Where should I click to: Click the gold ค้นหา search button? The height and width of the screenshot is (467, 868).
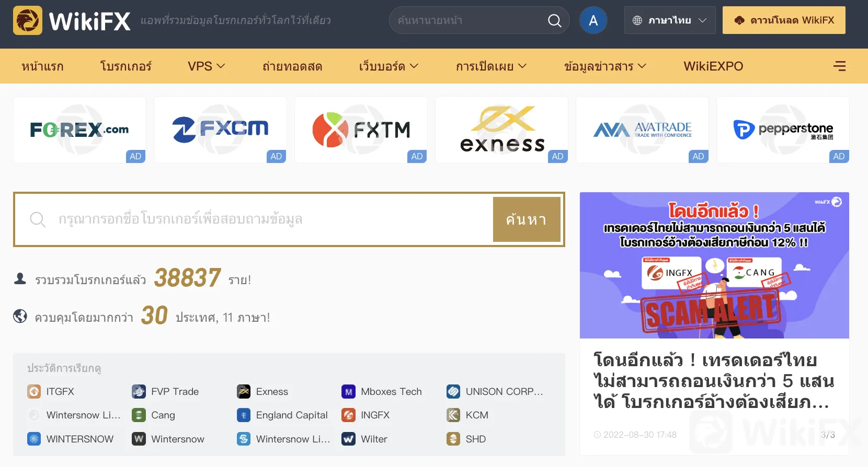pos(527,219)
